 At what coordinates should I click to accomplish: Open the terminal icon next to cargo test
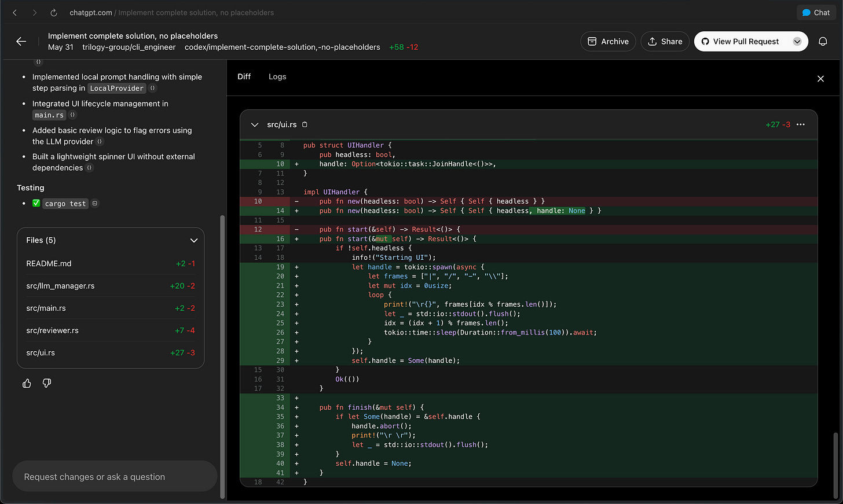pos(95,203)
